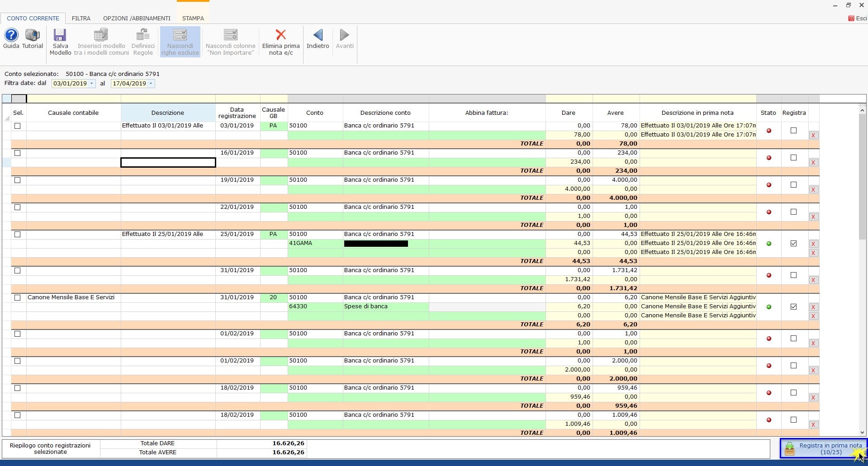Click Elimina prima nota e/c red X

click(281, 35)
